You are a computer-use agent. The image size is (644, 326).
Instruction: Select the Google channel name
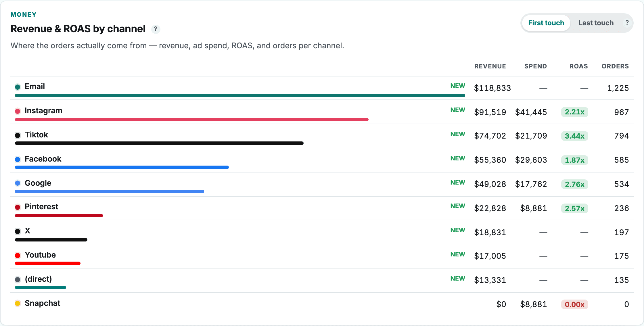[38, 183]
